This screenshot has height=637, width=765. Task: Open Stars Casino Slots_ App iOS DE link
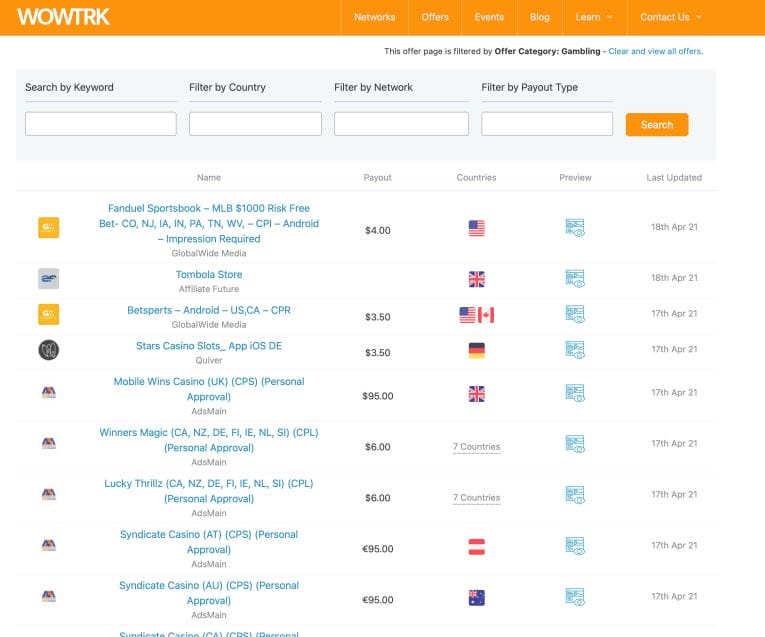(209, 346)
